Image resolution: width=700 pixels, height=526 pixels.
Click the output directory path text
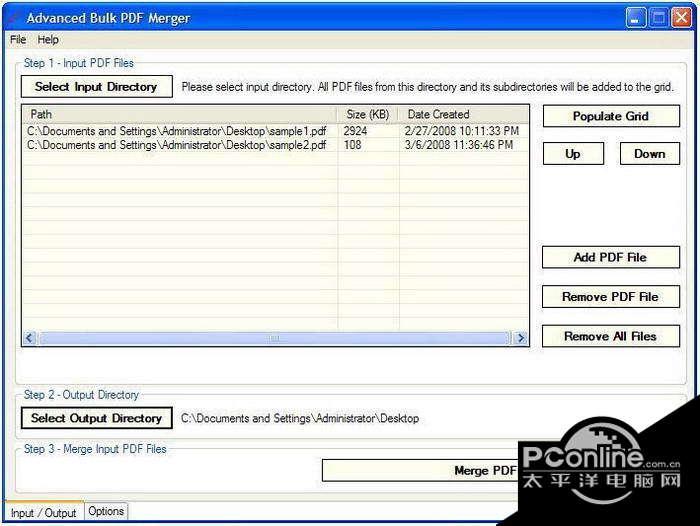tap(300, 418)
